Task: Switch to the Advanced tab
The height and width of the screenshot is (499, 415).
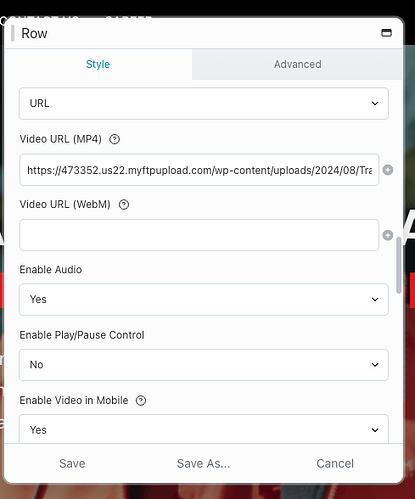Action: 297,64
